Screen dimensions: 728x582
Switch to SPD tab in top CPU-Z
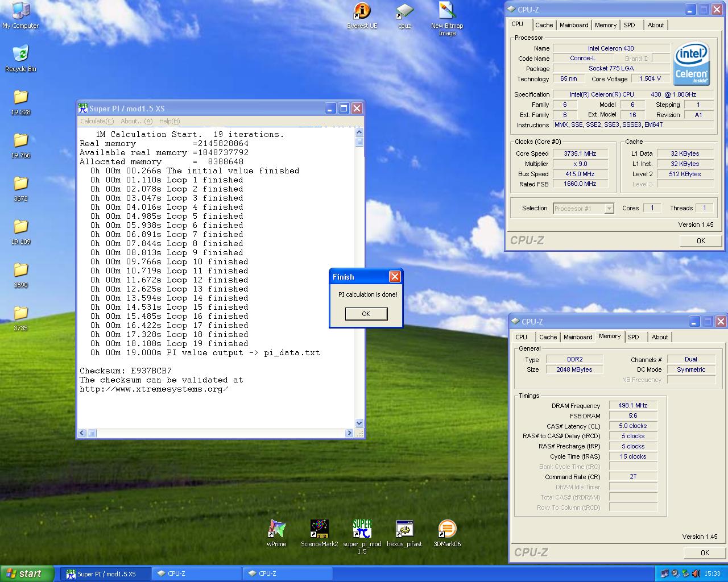click(x=629, y=25)
